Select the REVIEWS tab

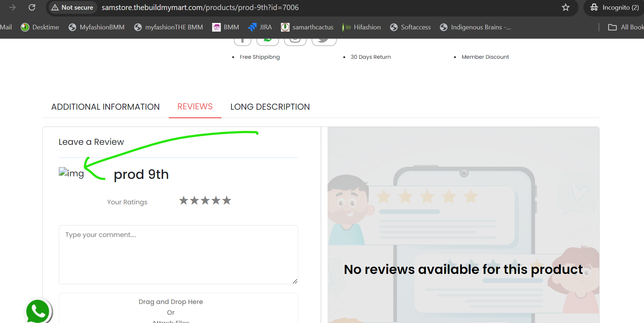195,106
